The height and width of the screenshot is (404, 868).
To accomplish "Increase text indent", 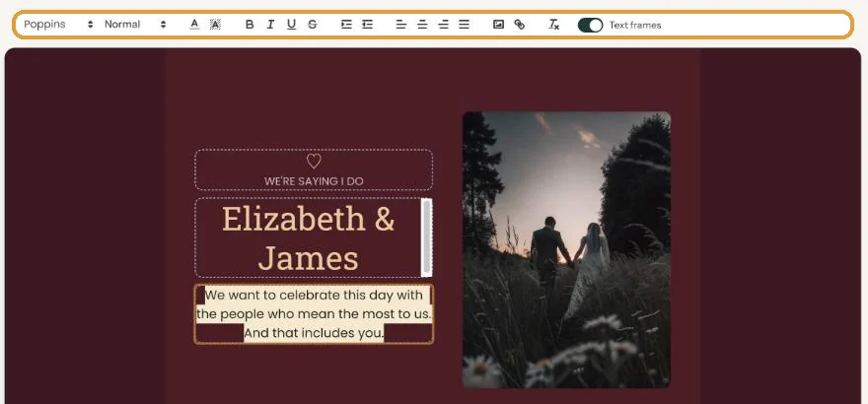I will (x=346, y=25).
